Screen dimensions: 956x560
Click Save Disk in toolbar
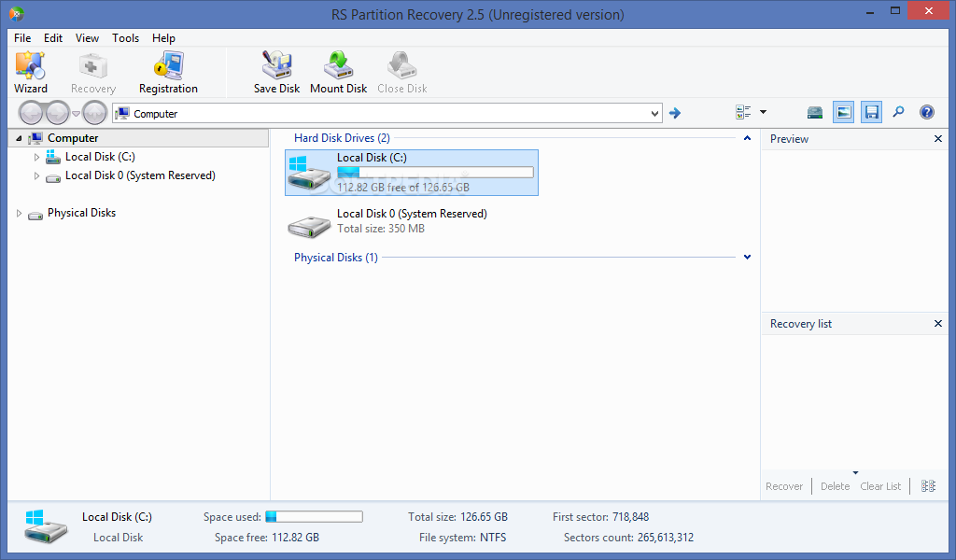coord(276,72)
